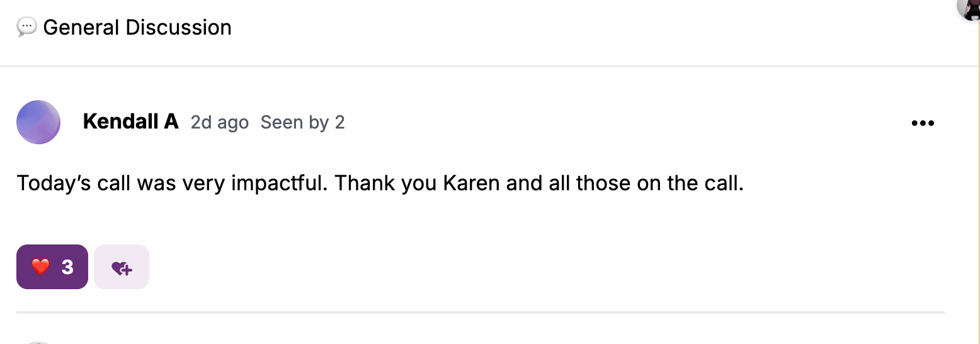Click the vertical scrollbar at the right edge
Image resolution: width=980 pixels, height=344 pixels.
(979, 189)
